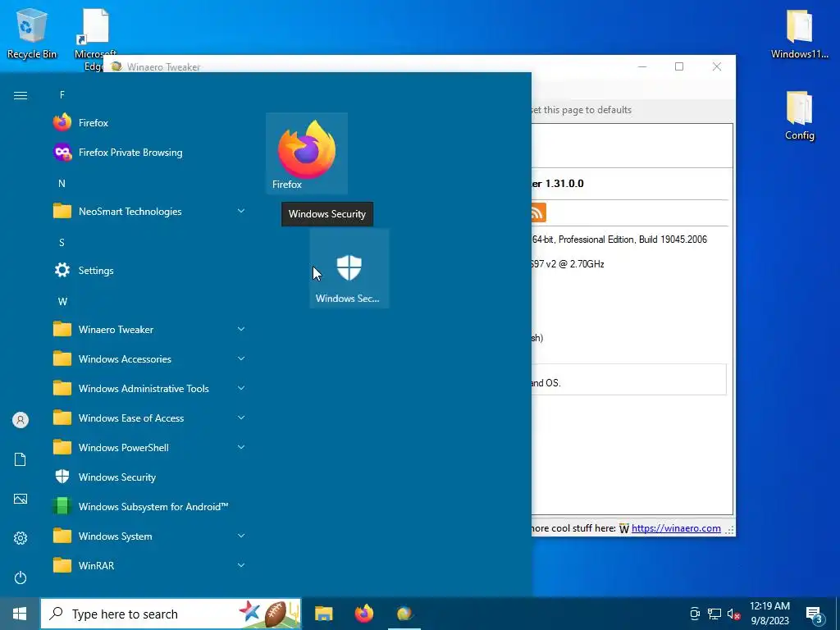Screen dimensions: 840x630
Task: Open Documents from Start sidebar
Action: coord(21,459)
